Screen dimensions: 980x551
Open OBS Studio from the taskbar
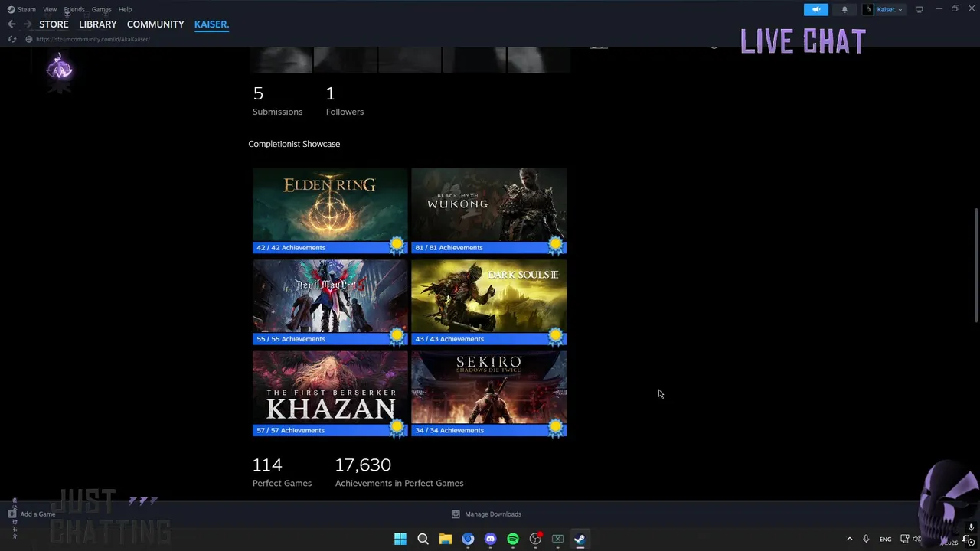[535, 539]
